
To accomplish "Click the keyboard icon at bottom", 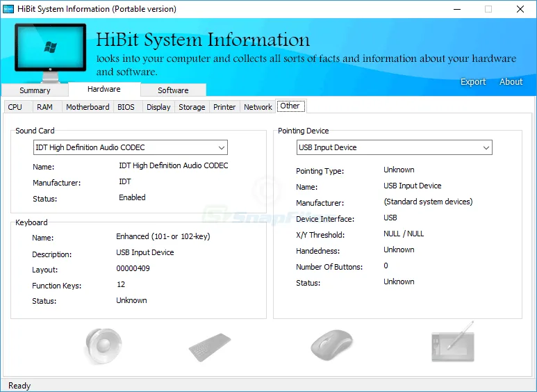I will click(x=210, y=347).
